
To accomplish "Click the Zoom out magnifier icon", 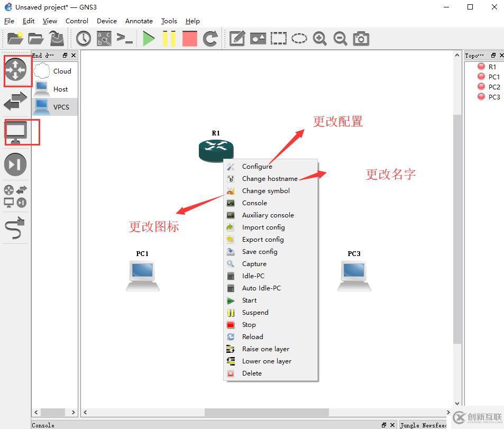I will point(341,39).
